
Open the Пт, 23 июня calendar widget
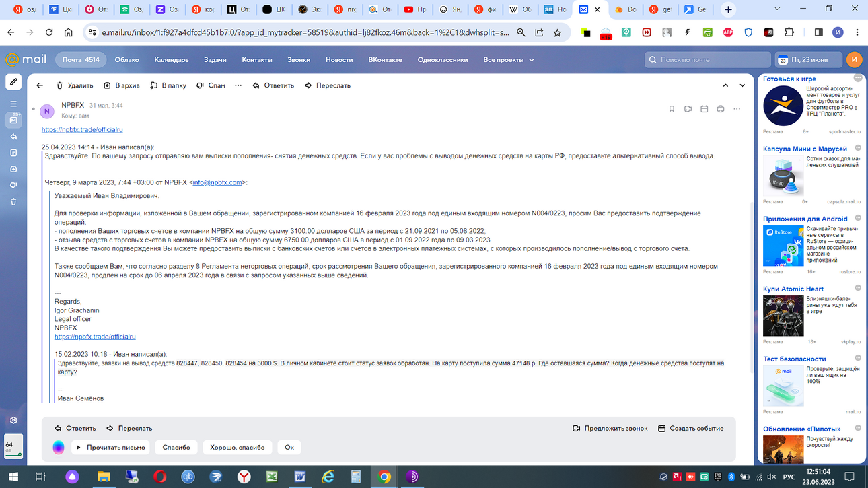(808, 60)
